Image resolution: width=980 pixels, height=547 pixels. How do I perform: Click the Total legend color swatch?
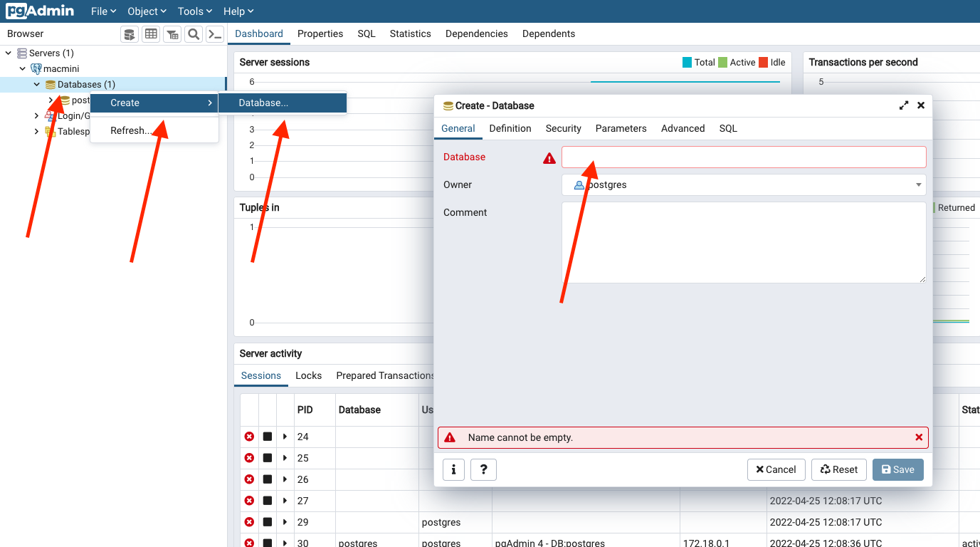pyautogui.click(x=687, y=62)
